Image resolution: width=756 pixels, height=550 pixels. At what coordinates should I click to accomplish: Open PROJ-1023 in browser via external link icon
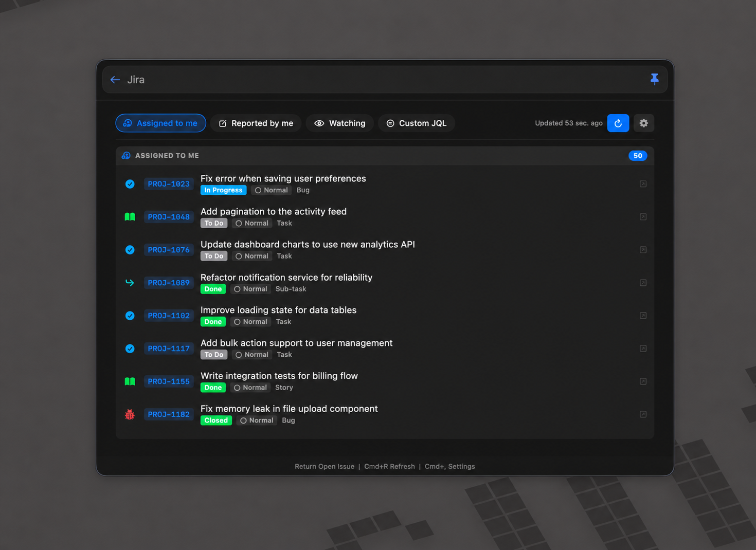pyautogui.click(x=643, y=184)
